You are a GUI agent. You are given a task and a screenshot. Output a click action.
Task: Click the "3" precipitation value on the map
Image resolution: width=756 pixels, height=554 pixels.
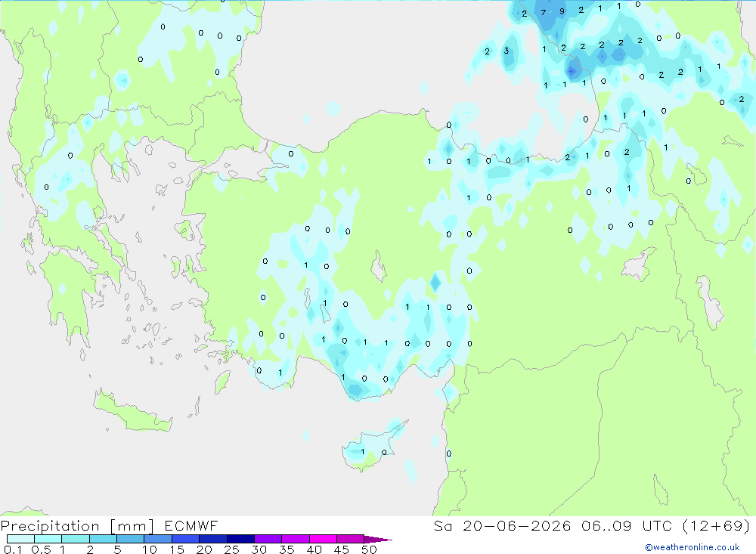[x=507, y=50]
